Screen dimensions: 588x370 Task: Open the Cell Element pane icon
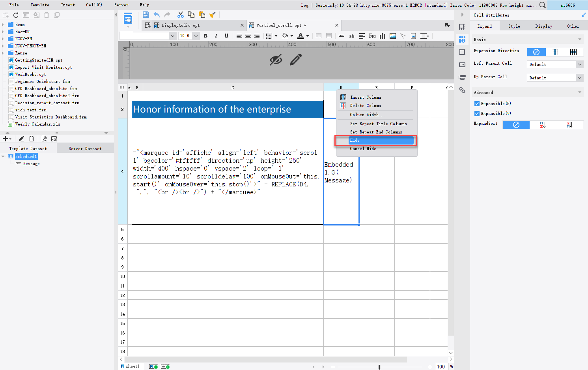pos(462,27)
